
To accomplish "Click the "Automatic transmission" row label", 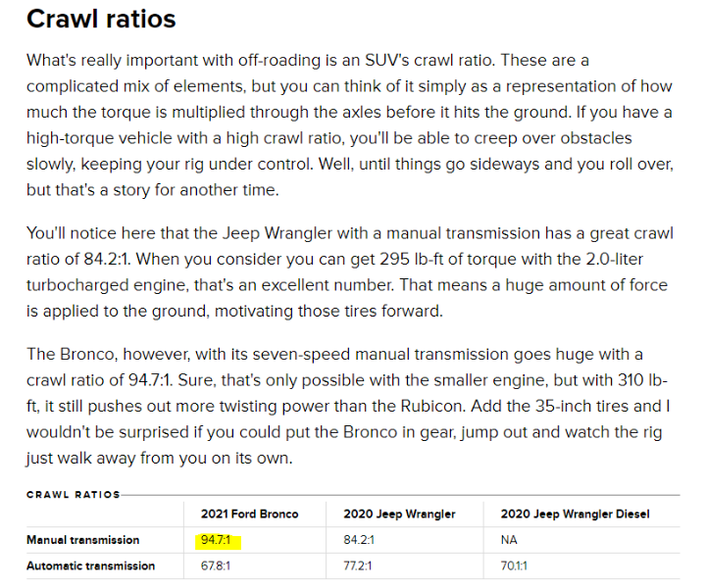I will pyautogui.click(x=90, y=565).
